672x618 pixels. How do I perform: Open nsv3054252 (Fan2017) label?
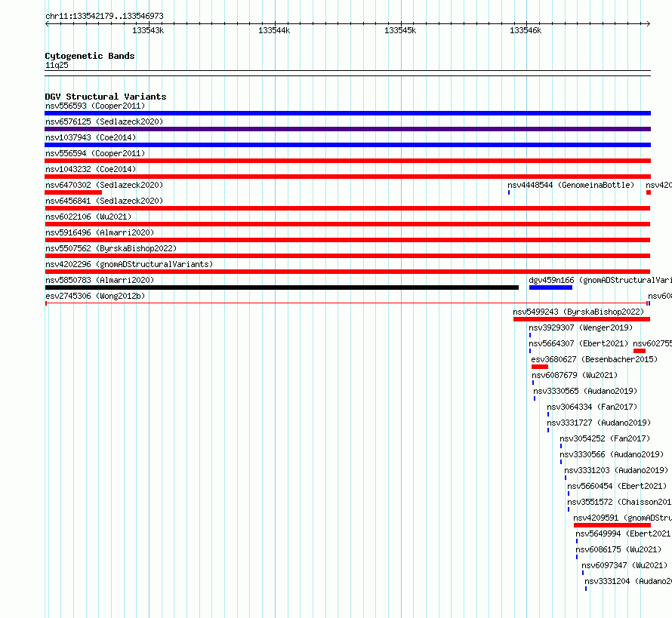tap(605, 438)
